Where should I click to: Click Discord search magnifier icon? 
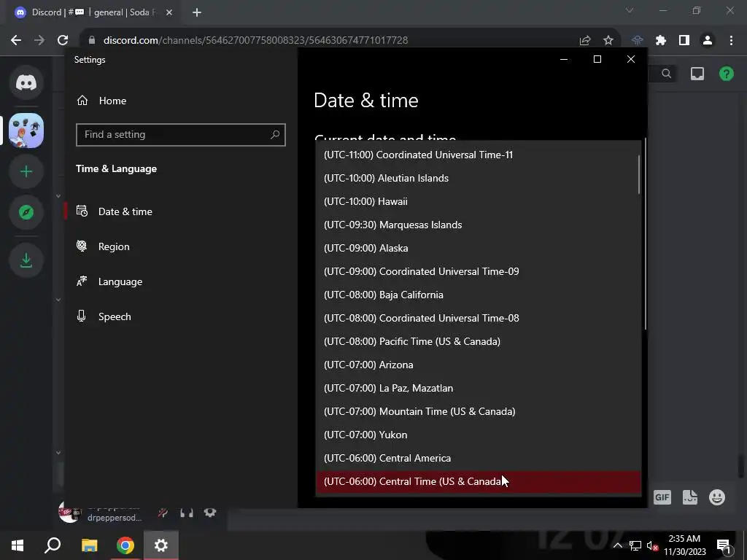click(667, 74)
